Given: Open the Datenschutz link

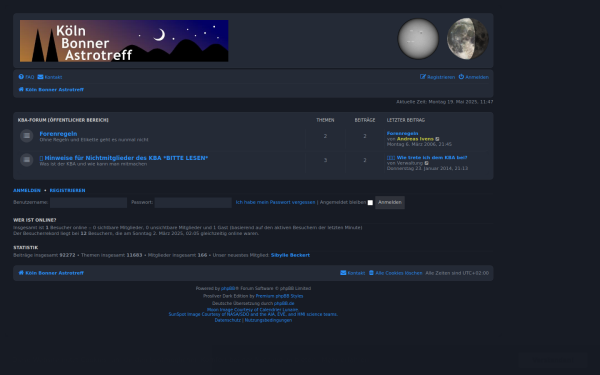Looking at the screenshot, I should (x=228, y=320).
